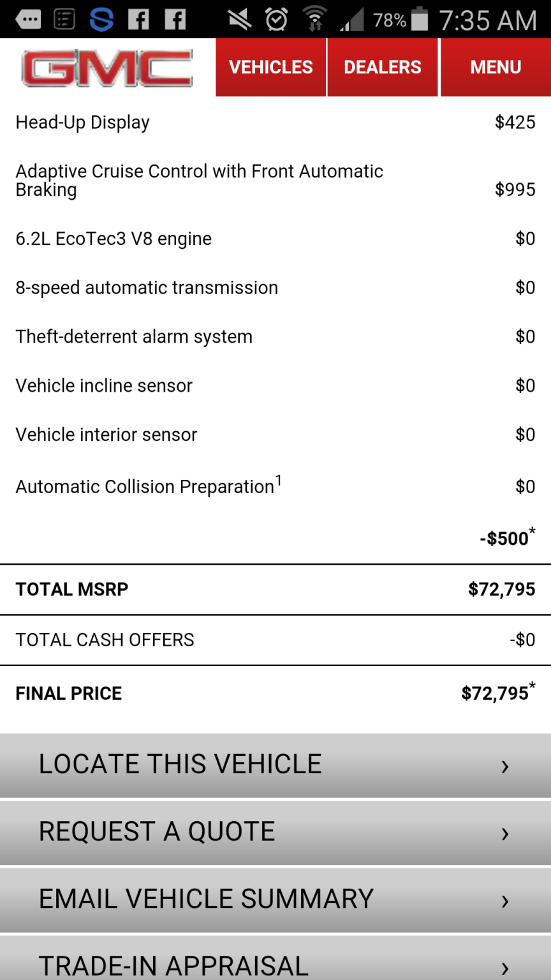Viewport: 551px width, 980px height.
Task: Tap the footnote 1 on Automatic Collision Preparation
Action: [278, 480]
